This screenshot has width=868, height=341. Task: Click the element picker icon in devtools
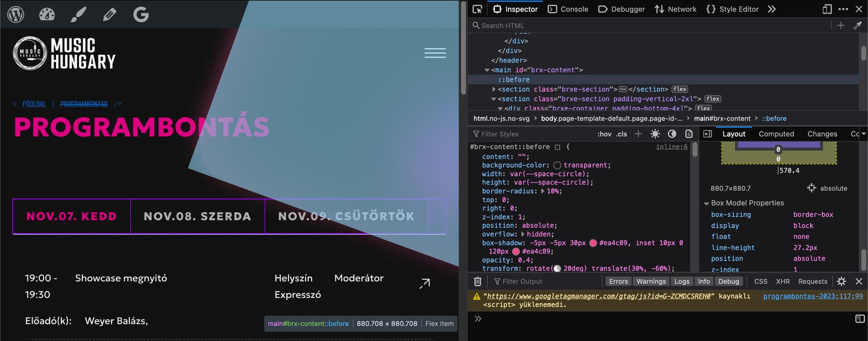(477, 9)
